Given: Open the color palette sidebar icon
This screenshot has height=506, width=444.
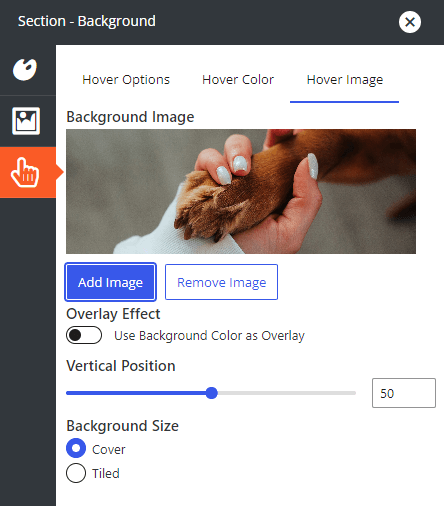Looking at the screenshot, I should [x=25, y=70].
